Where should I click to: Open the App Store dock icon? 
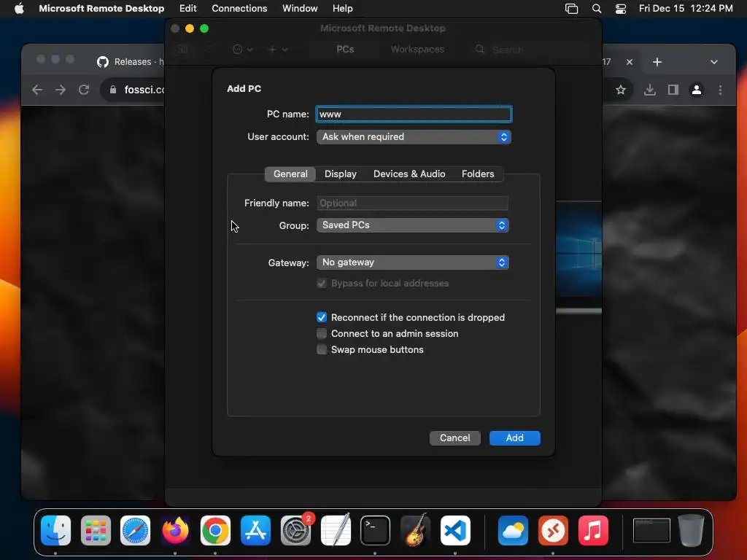255,530
